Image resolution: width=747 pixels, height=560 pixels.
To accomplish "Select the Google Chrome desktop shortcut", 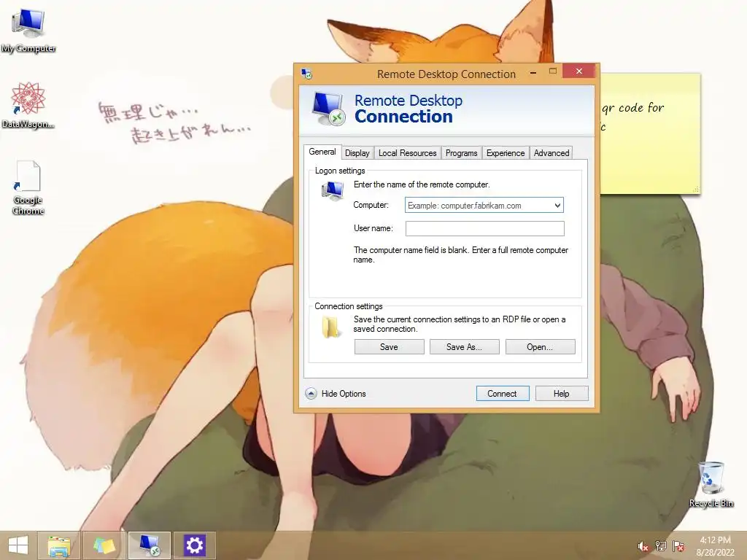I will 28,187.
